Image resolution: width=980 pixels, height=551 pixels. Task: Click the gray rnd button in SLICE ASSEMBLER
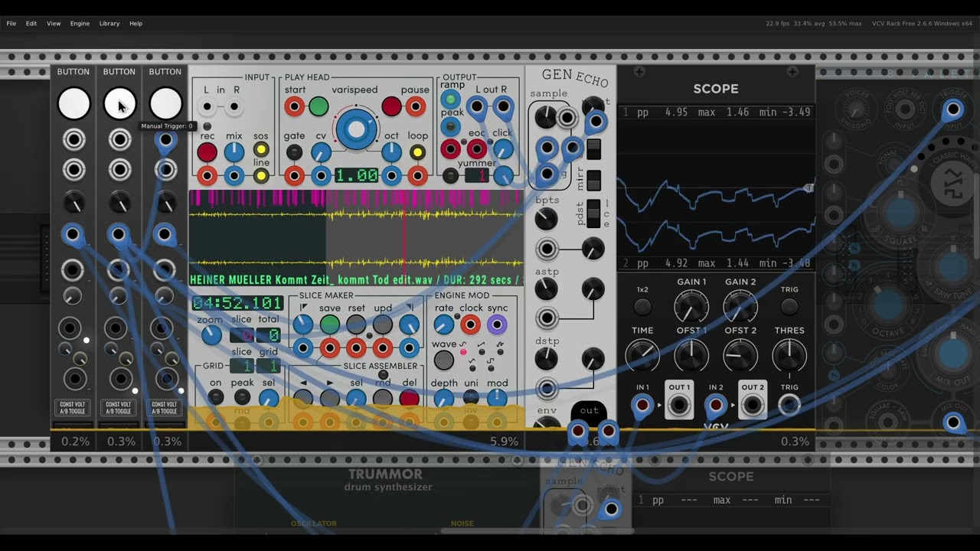(x=383, y=398)
